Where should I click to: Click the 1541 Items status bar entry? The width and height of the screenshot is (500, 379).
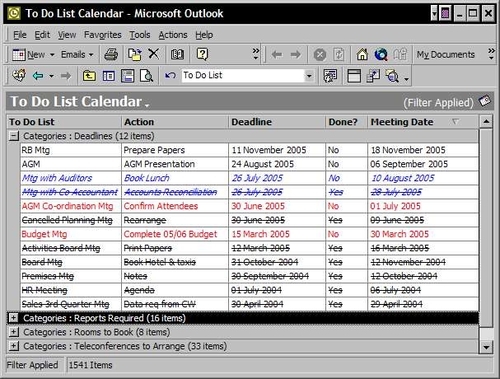pos(90,365)
